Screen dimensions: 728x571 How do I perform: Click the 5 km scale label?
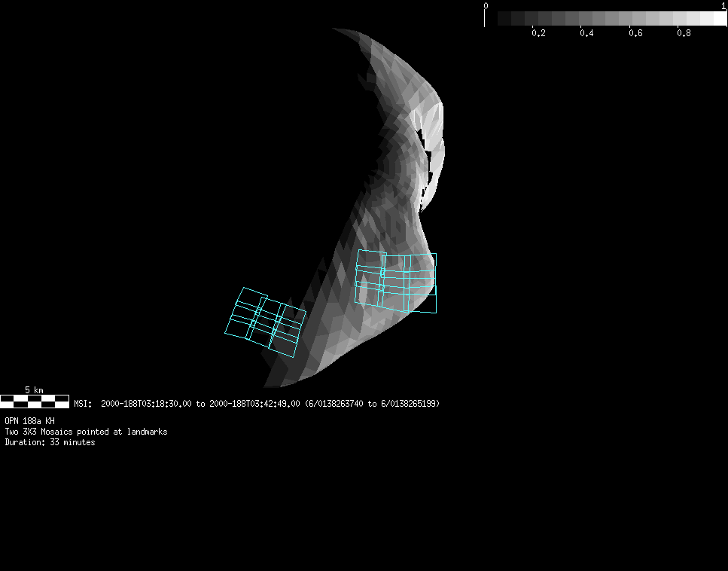coord(34,390)
